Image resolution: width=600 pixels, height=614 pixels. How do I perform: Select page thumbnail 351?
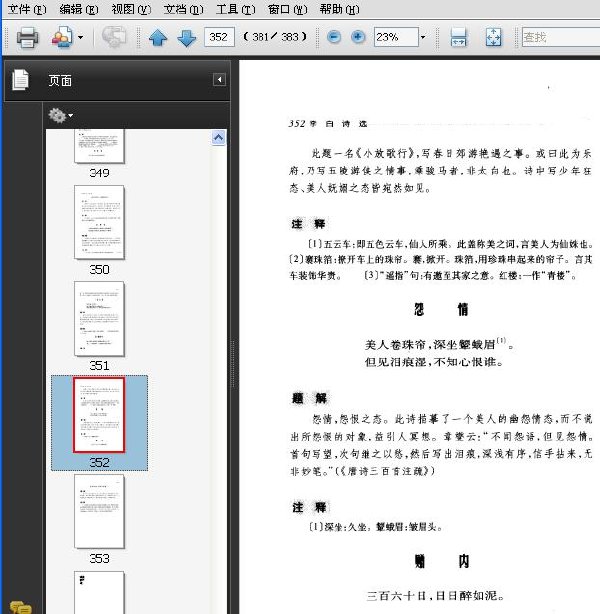[x=99, y=318]
